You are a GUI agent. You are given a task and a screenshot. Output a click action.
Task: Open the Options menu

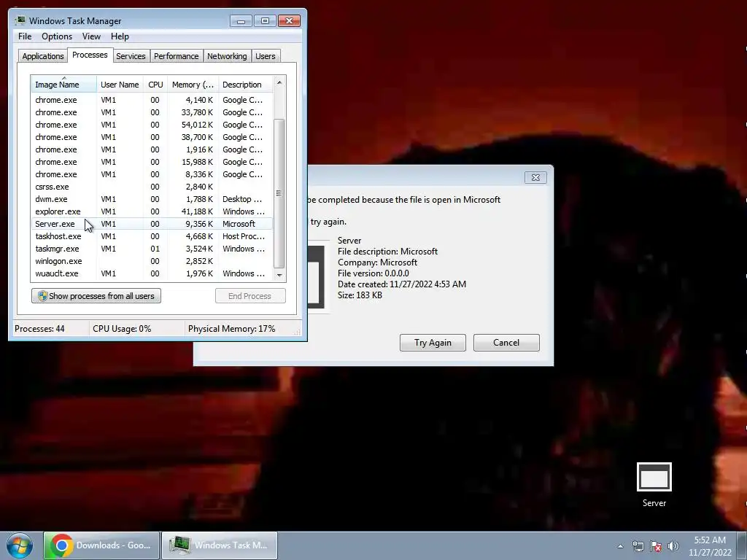click(57, 36)
